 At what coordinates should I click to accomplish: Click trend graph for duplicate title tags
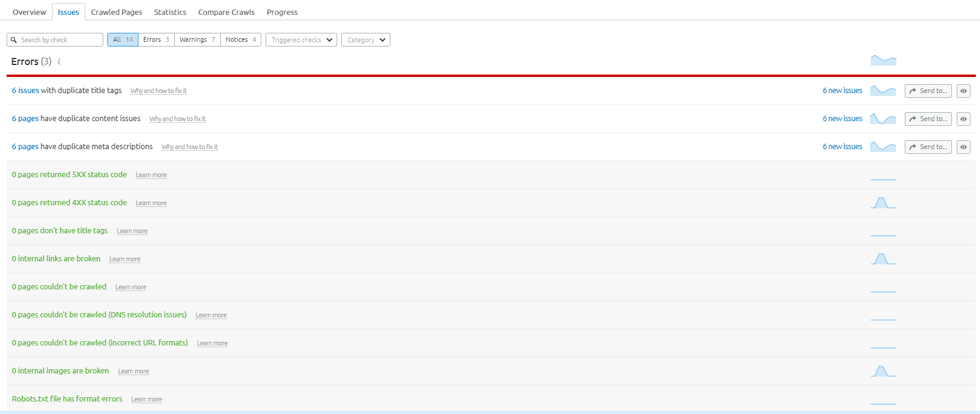point(883,91)
